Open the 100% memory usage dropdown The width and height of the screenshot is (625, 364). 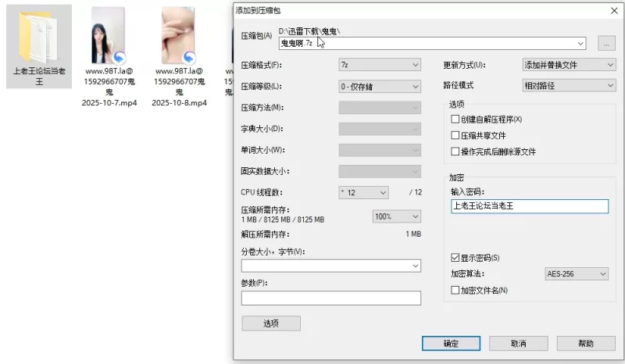(397, 216)
